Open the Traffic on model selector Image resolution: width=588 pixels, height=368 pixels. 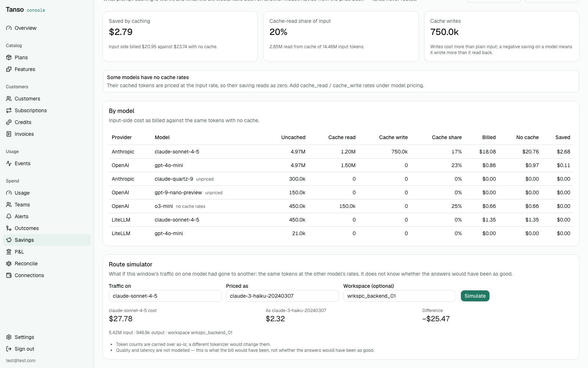[x=165, y=296]
